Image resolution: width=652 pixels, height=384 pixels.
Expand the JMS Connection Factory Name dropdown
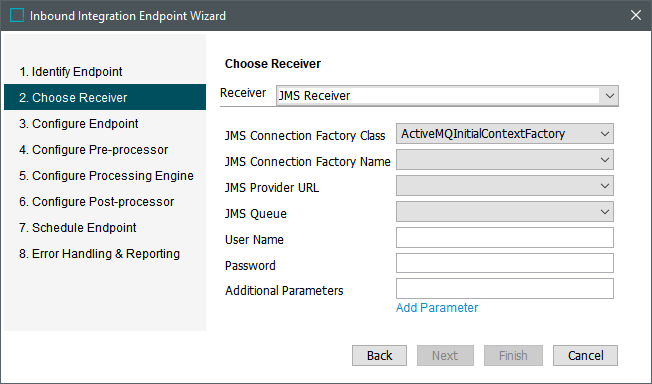(x=504, y=160)
